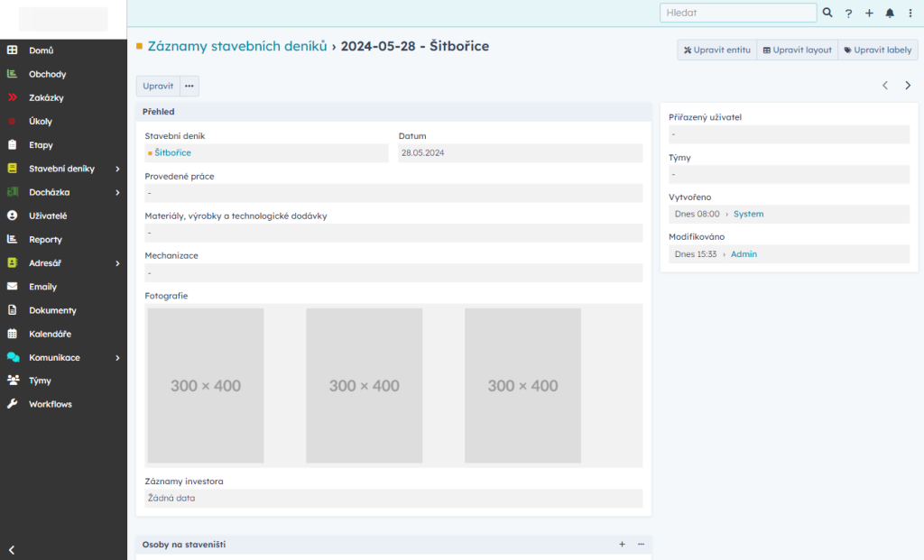Add a person via the plus on Osoby na staveništi
This screenshot has width=924, height=560.
622,544
